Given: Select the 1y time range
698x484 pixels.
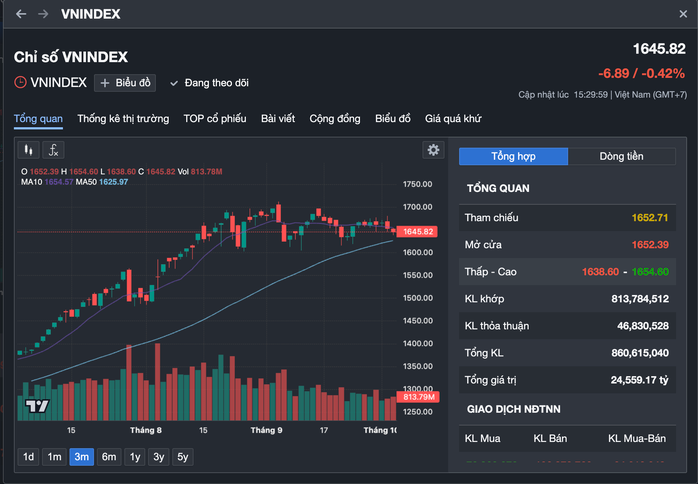Looking at the screenshot, I should [134, 457].
